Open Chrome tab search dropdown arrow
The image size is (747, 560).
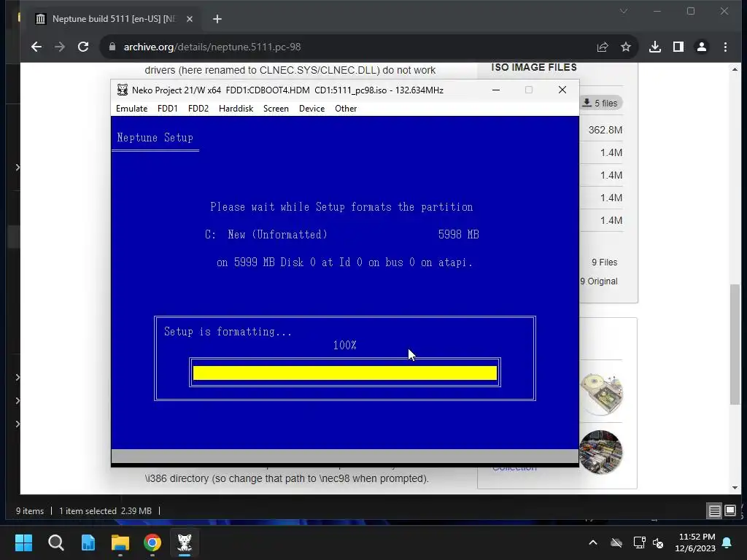(624, 10)
